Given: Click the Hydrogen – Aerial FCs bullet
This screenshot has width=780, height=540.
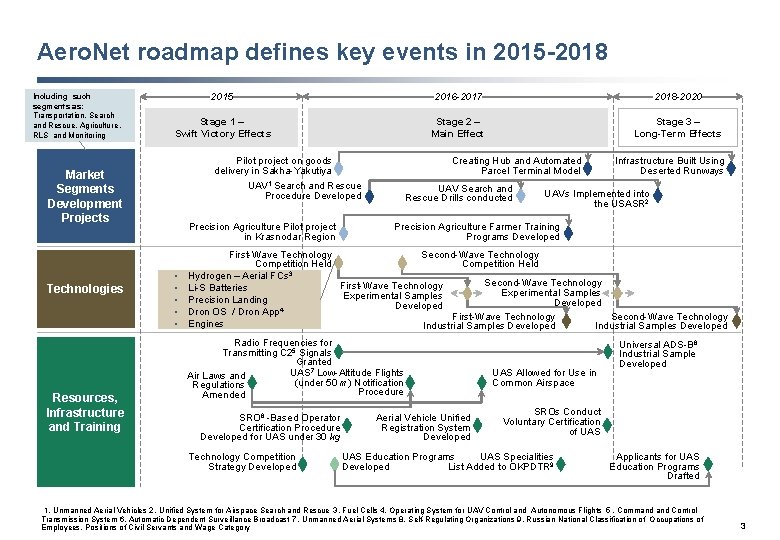Looking at the screenshot, I should coord(240,276).
